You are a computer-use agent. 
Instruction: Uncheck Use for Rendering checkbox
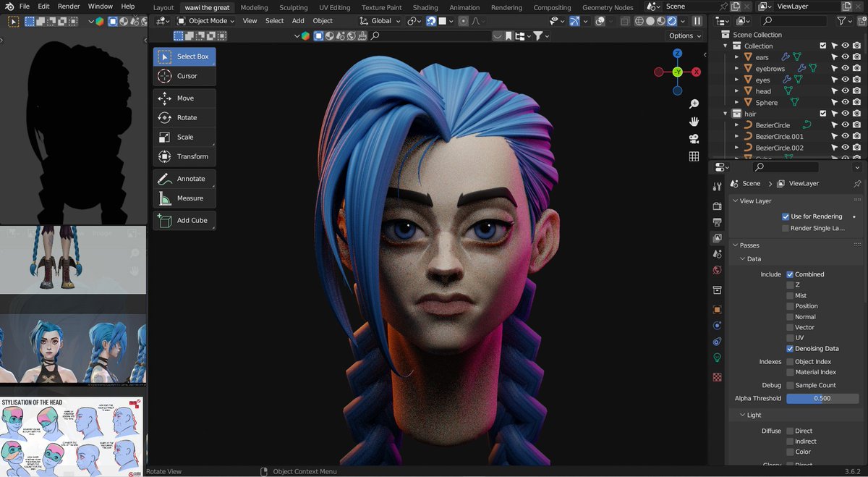click(x=786, y=216)
